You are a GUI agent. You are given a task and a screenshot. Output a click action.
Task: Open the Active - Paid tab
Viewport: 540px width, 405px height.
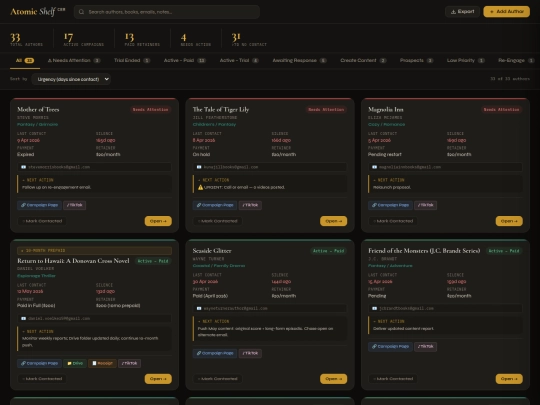[x=185, y=60]
